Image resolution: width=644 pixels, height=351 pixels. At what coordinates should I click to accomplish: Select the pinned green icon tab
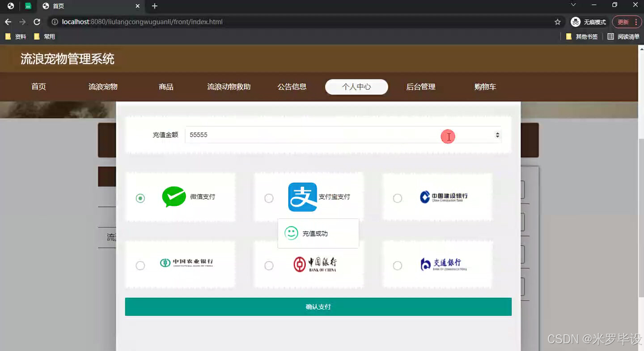(x=28, y=6)
